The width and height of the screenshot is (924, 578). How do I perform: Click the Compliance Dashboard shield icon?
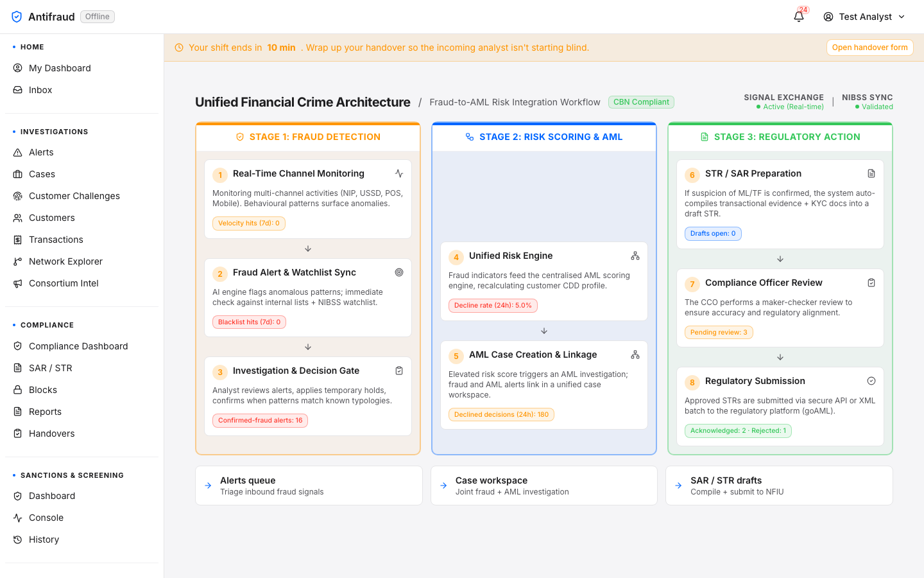click(x=18, y=346)
